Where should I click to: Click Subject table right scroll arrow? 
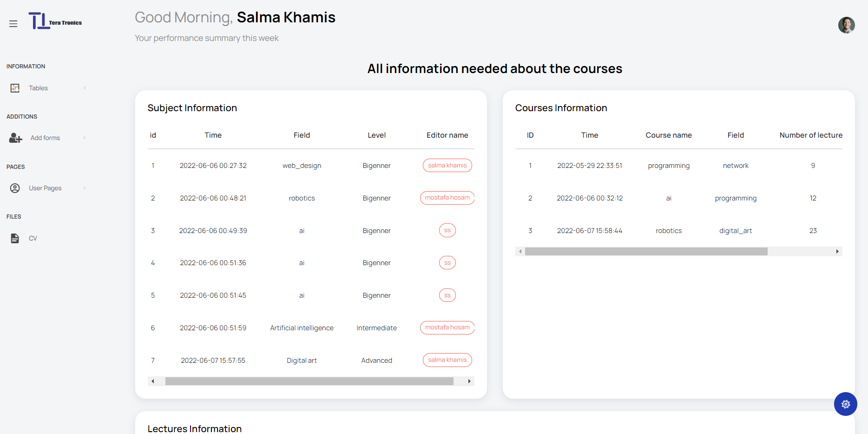[x=469, y=381]
